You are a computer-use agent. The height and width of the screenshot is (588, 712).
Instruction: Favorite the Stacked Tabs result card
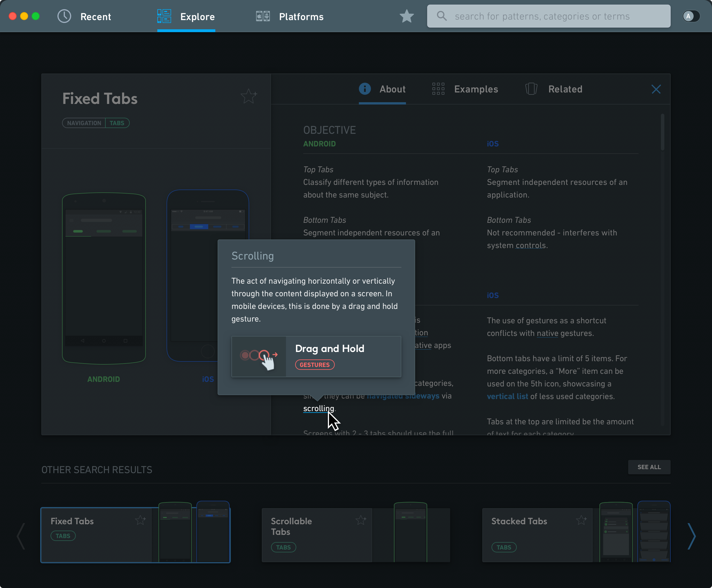pyautogui.click(x=581, y=520)
